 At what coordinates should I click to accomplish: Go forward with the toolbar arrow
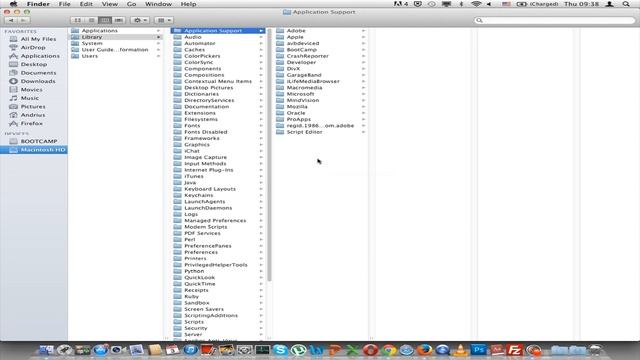coord(23,20)
